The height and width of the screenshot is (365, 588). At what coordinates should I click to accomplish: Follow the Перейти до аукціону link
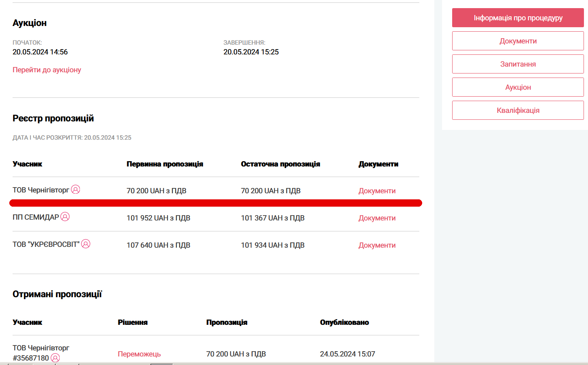click(47, 70)
